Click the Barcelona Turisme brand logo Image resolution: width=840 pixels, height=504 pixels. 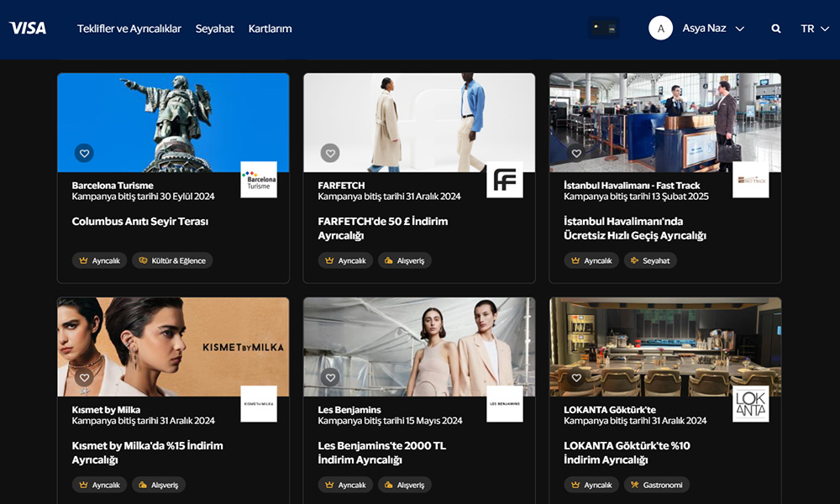point(258,180)
